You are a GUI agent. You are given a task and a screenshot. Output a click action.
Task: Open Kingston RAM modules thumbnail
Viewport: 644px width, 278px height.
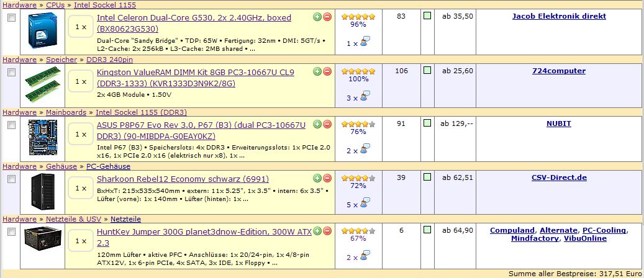point(43,84)
